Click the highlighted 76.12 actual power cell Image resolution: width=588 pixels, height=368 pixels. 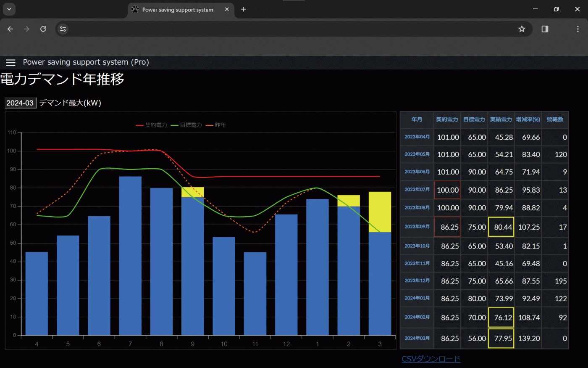point(501,318)
